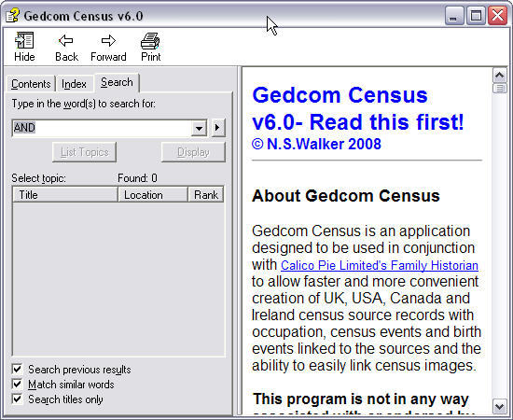Viewport: 513px width, 420px height.
Task: Click the Forward arrow toolbar icon
Action: tap(108, 47)
